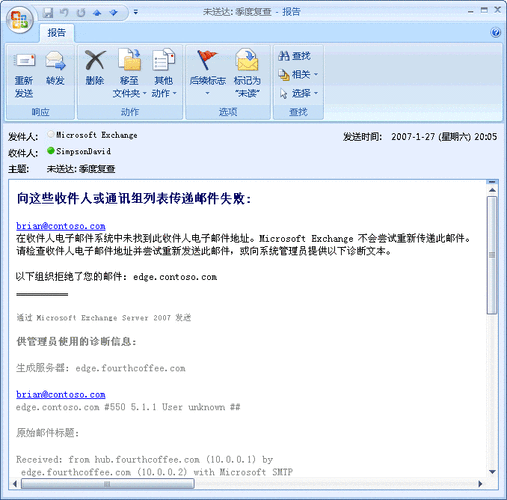Click the 移至文件夹 folder icon
Image resolution: width=507 pixels, height=500 pixels.
pos(130,60)
